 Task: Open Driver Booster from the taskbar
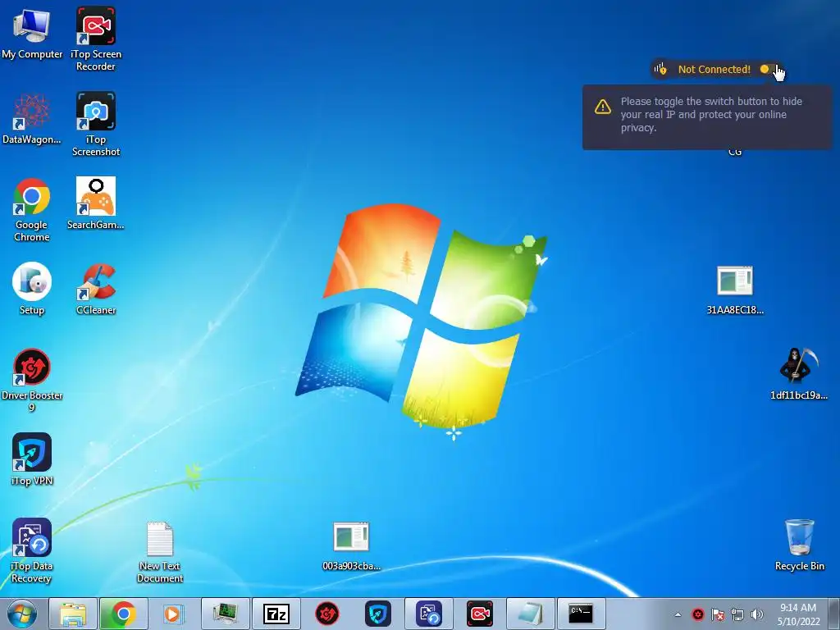point(327,614)
